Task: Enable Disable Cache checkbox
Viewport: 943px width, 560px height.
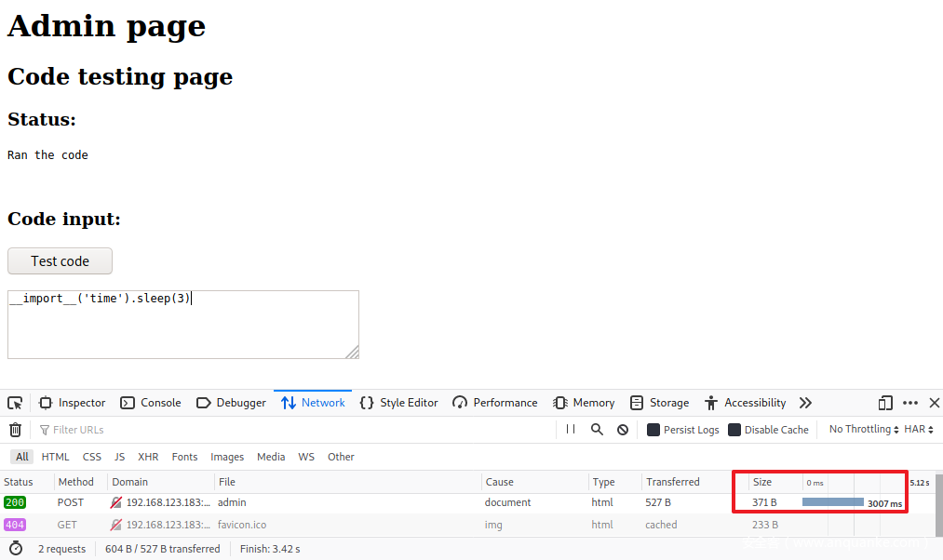Action: (x=734, y=430)
